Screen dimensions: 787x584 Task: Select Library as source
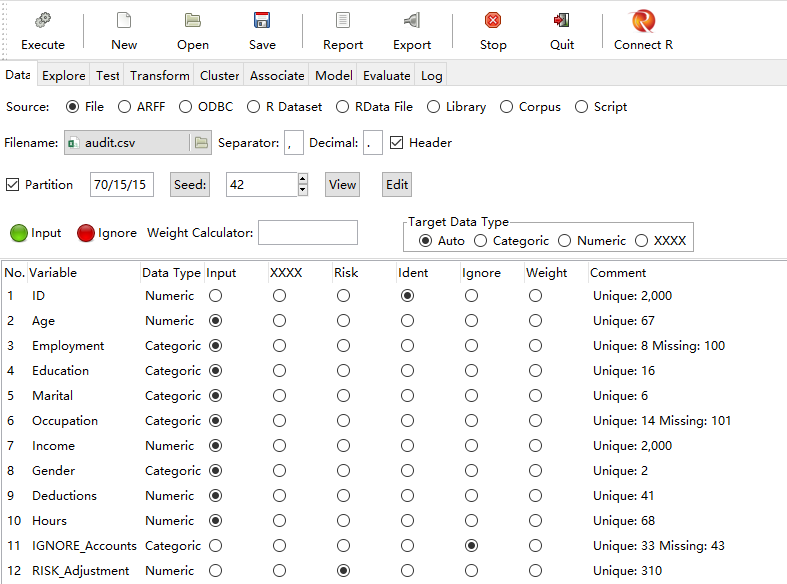point(434,107)
